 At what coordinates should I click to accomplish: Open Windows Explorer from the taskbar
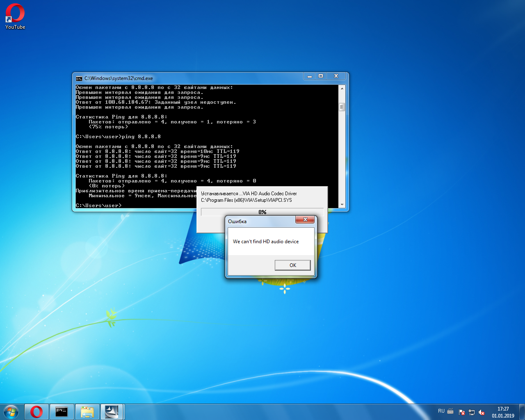click(87, 412)
